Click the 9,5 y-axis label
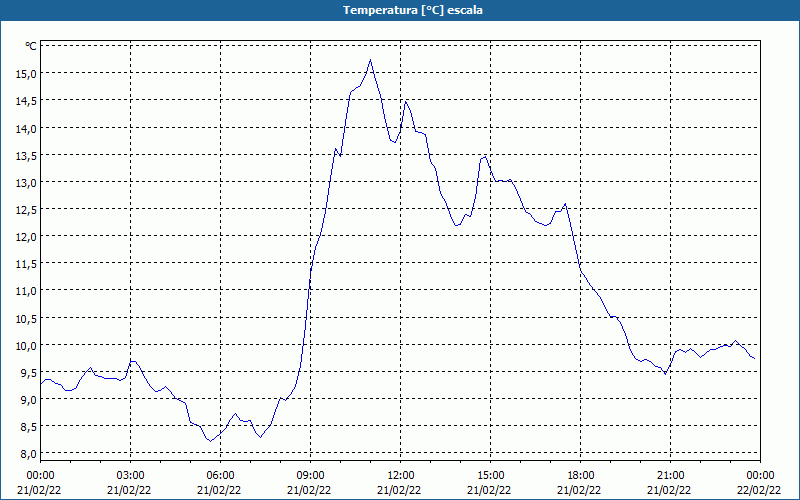This screenshot has height=500, width=800. click(x=29, y=372)
